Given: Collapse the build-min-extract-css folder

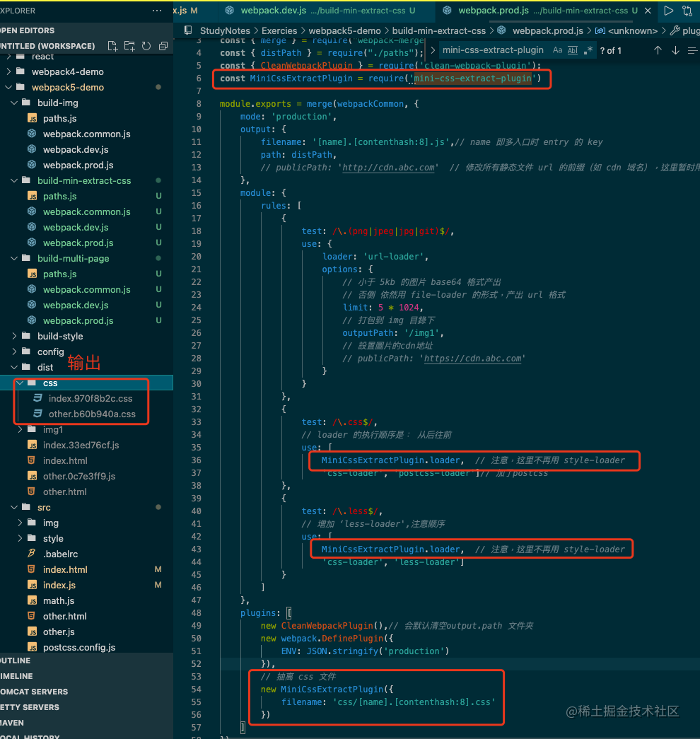Looking at the screenshot, I should 83,180.
